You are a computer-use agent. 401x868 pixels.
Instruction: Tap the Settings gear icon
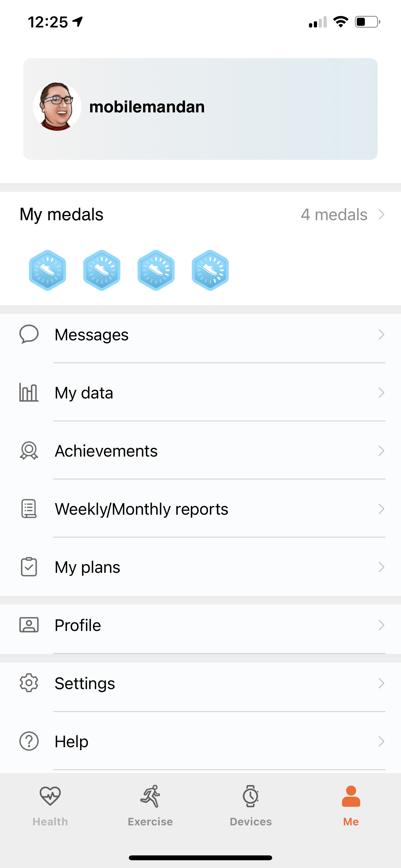click(29, 683)
